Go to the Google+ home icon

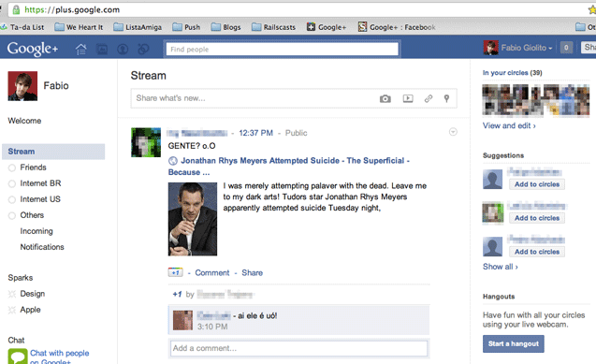(81, 49)
